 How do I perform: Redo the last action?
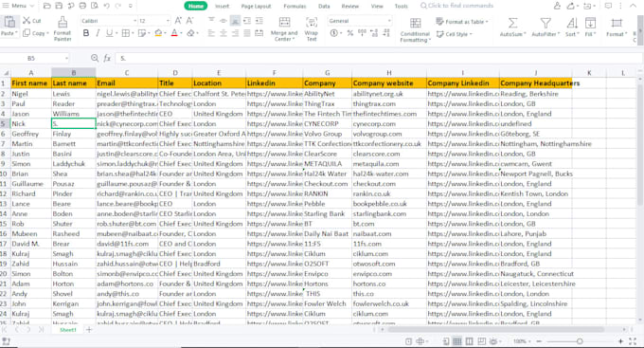click(x=118, y=6)
